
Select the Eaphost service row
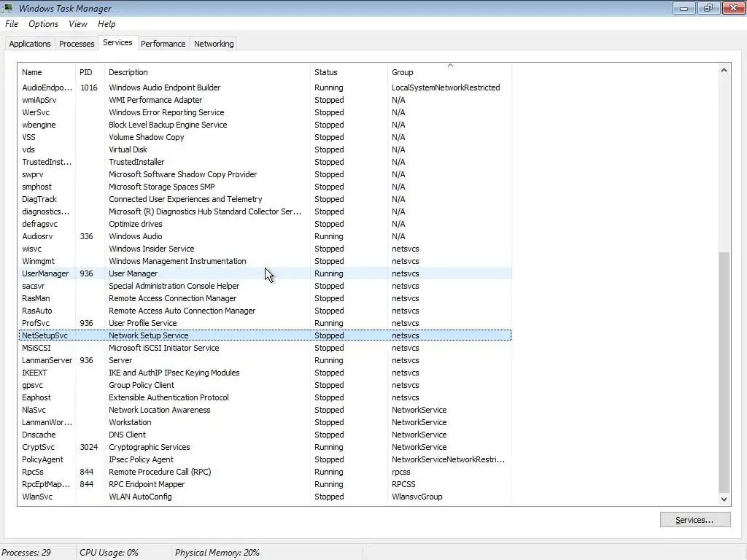click(265, 397)
